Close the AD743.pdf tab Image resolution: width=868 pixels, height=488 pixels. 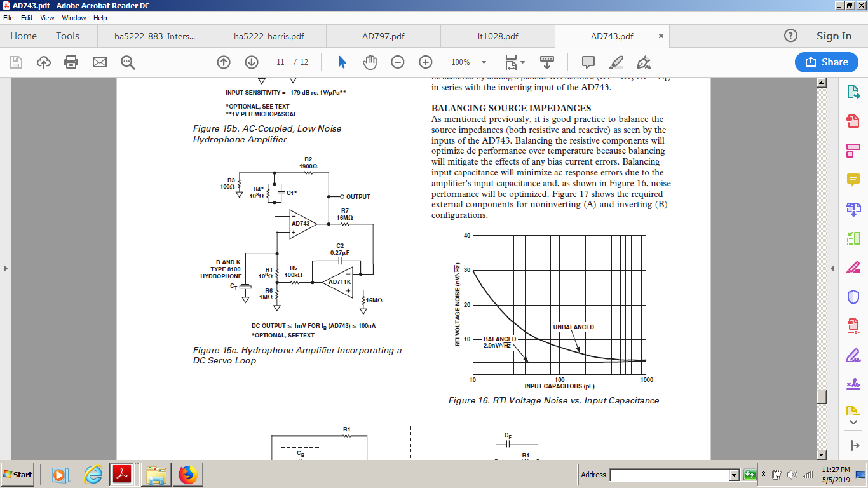click(x=661, y=36)
